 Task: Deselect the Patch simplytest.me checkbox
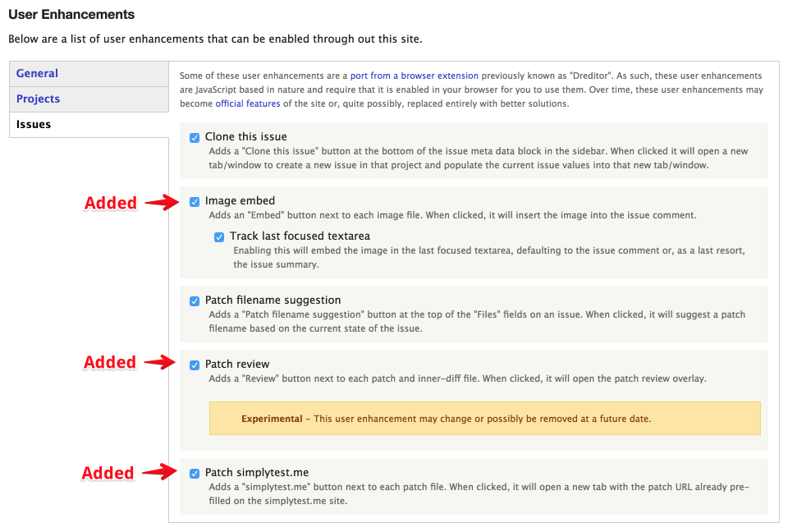coord(195,474)
